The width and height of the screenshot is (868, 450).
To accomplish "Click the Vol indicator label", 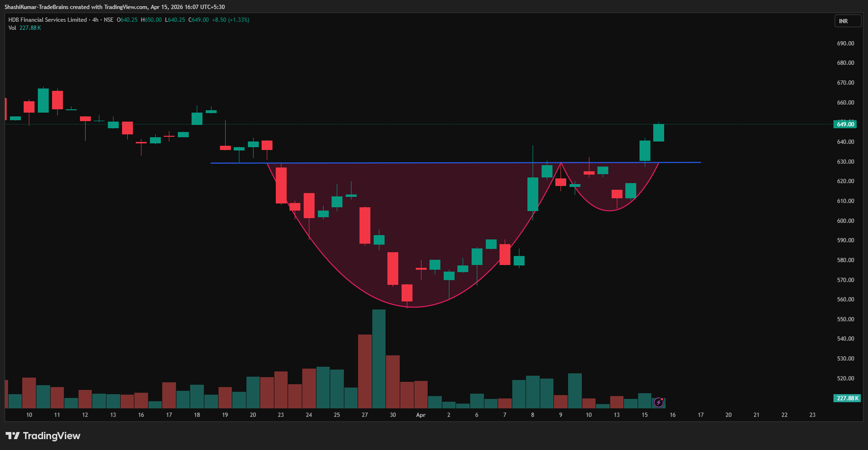I will click(x=12, y=28).
